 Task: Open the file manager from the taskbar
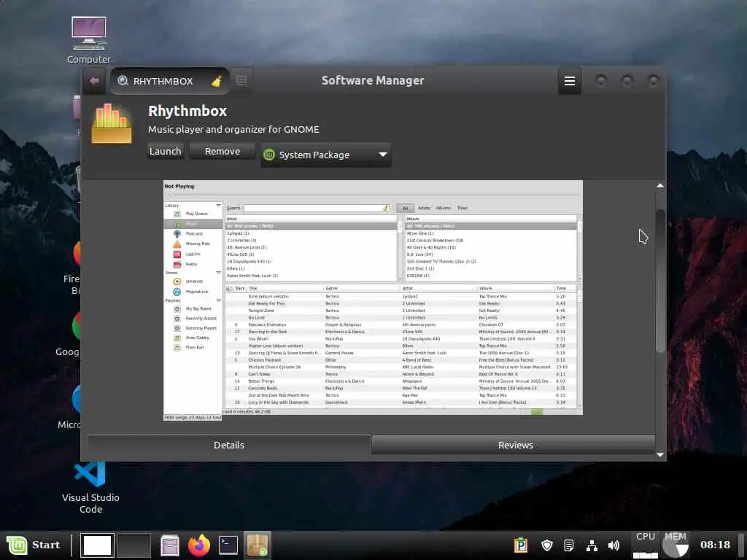pyautogui.click(x=169, y=545)
